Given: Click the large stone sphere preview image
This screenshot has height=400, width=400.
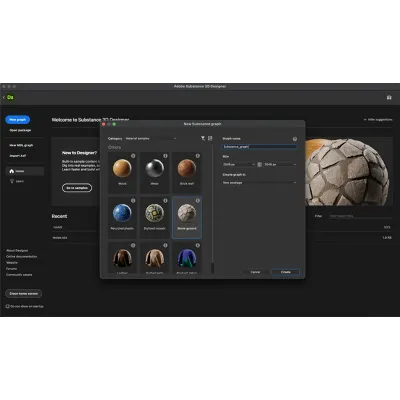Looking at the screenshot, I should (348, 172).
